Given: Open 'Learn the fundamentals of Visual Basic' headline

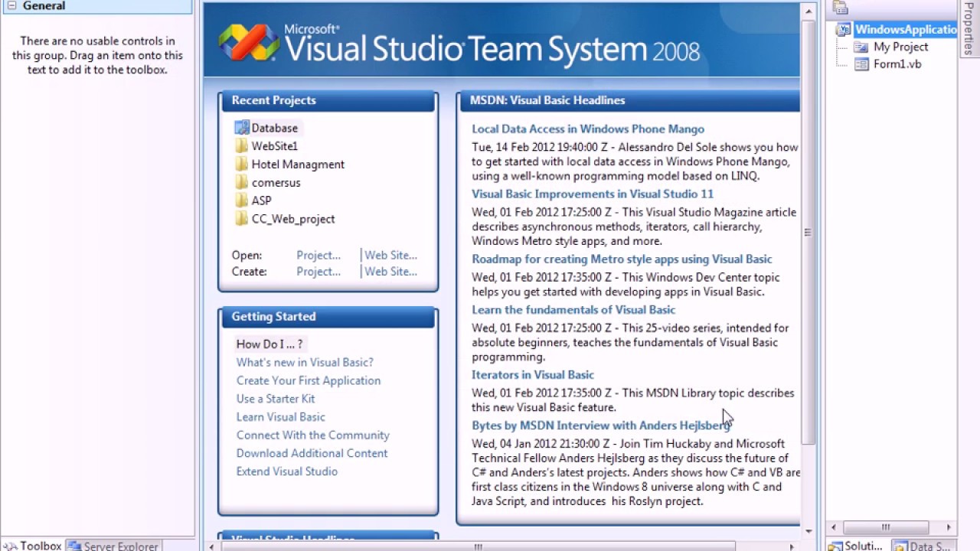Looking at the screenshot, I should [x=573, y=310].
